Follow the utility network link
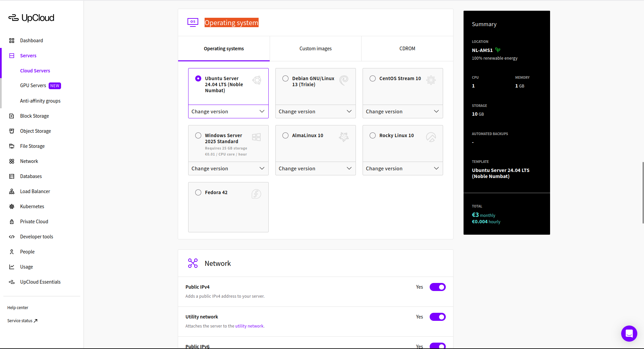This screenshot has width=644, height=349. click(249, 326)
